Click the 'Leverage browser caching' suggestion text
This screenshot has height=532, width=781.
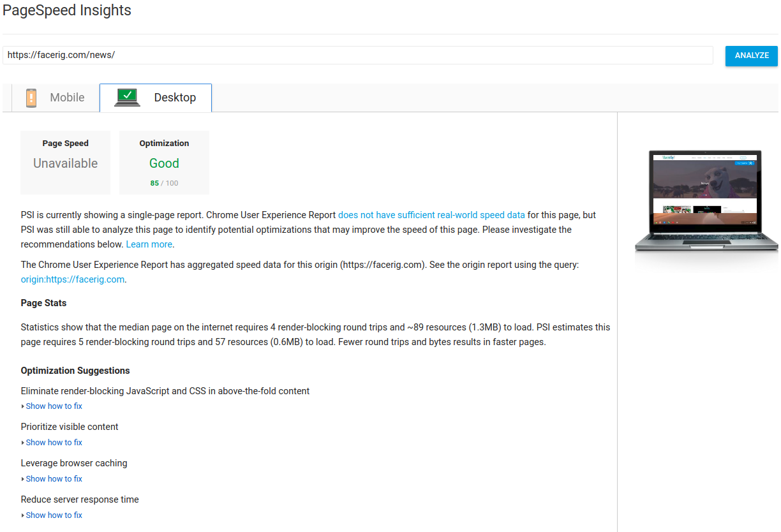pyautogui.click(x=74, y=463)
